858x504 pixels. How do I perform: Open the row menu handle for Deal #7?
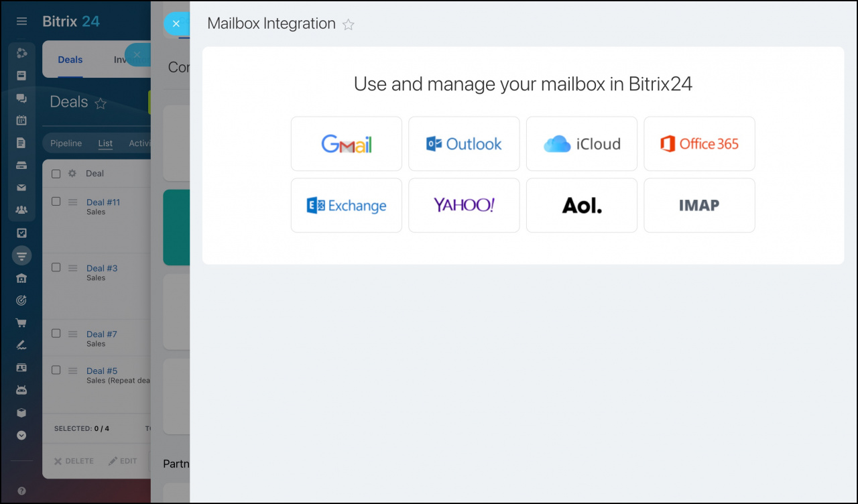[73, 333]
